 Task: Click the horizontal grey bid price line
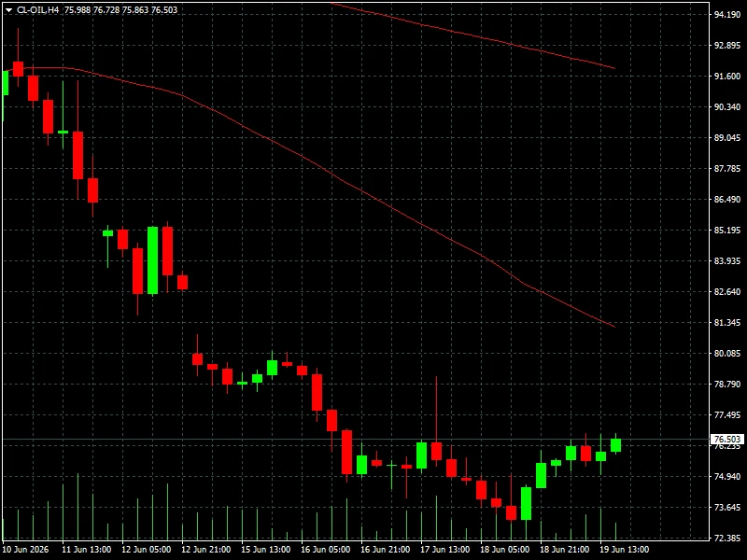point(357,439)
